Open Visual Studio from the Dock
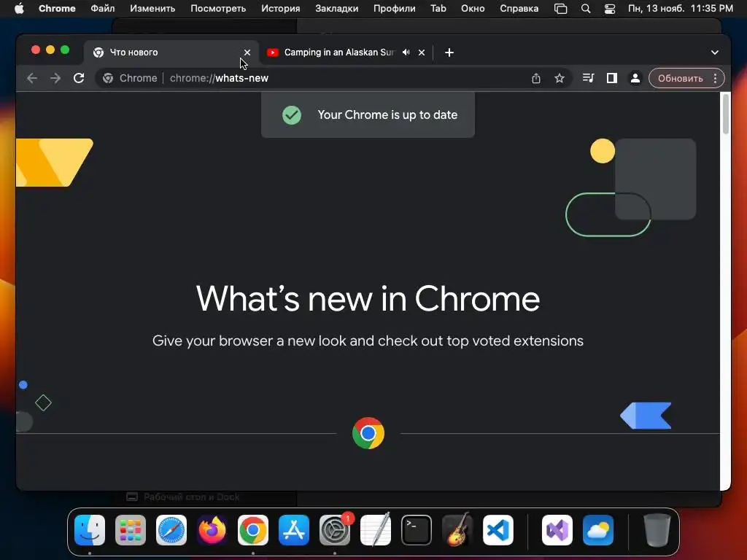The width and height of the screenshot is (747, 560). tap(557, 530)
